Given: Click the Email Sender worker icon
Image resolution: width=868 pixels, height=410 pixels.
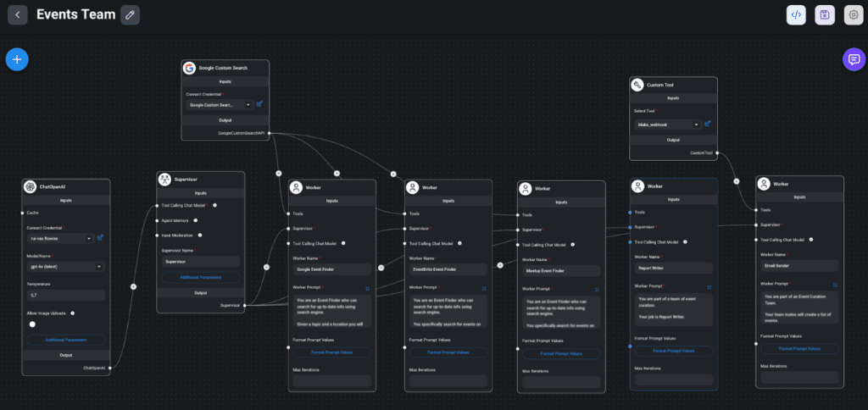Looking at the screenshot, I should tap(764, 184).
